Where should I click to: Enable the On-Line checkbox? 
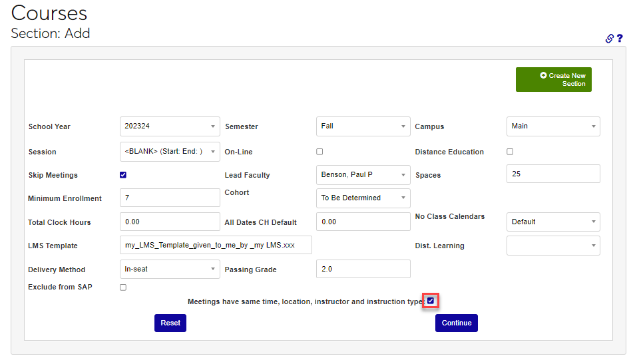[x=319, y=152]
